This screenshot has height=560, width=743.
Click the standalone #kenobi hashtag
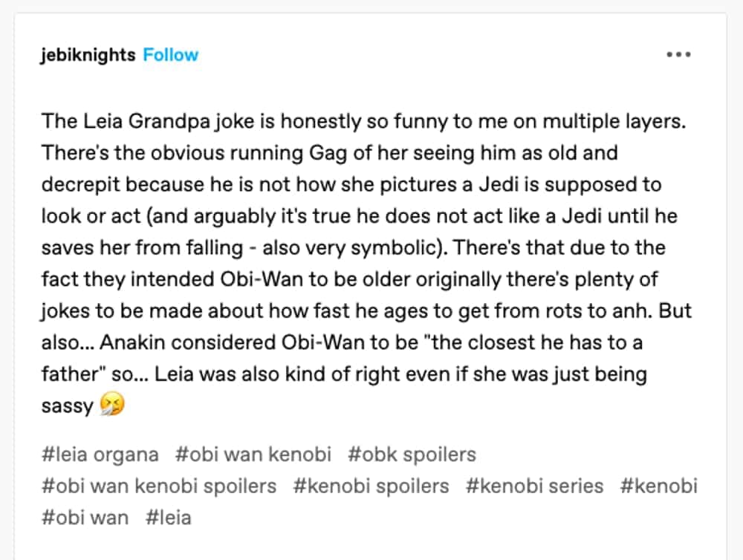tap(659, 486)
